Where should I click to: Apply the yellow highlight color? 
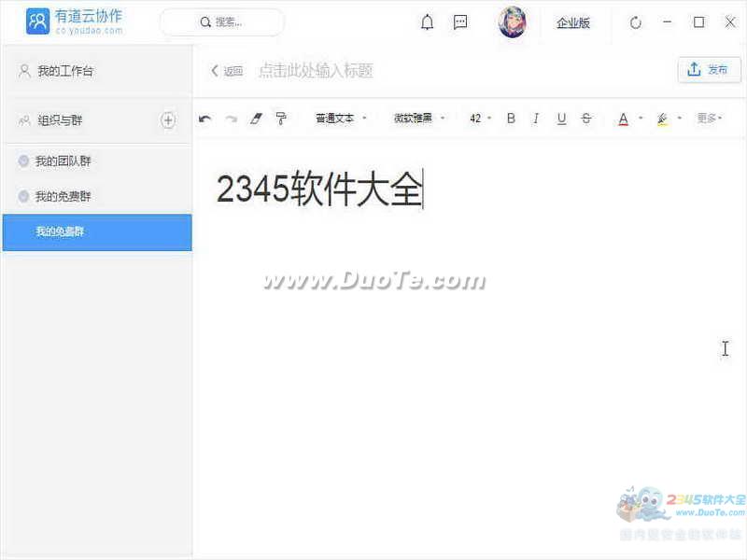coord(662,119)
